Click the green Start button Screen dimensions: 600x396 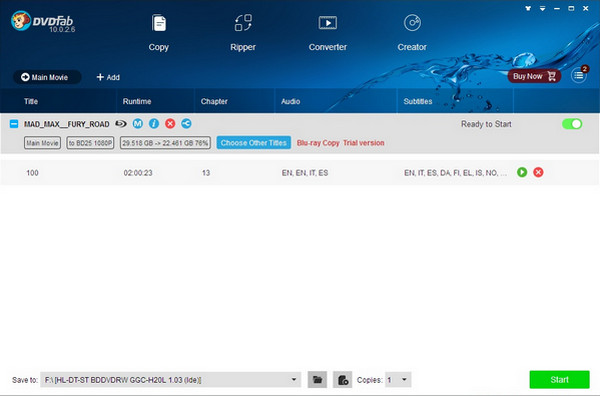tap(559, 380)
